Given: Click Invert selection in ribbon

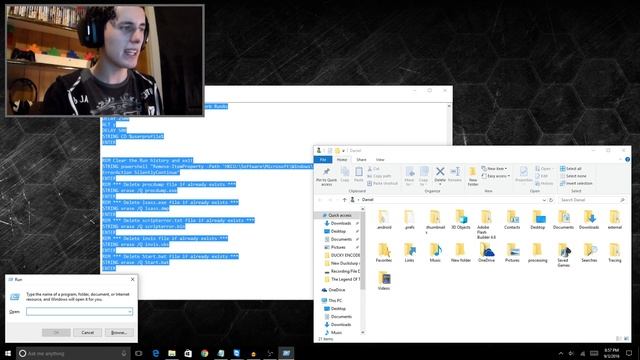Looking at the screenshot, I should point(576,183).
